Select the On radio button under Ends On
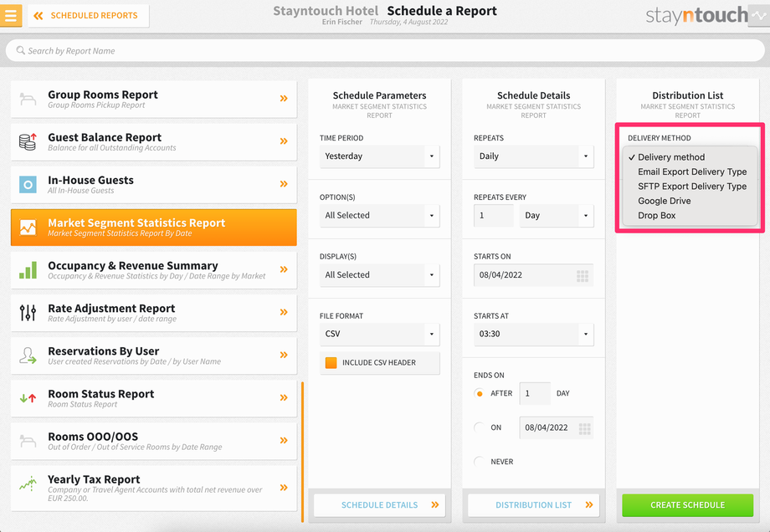770x532 pixels. pyautogui.click(x=480, y=427)
